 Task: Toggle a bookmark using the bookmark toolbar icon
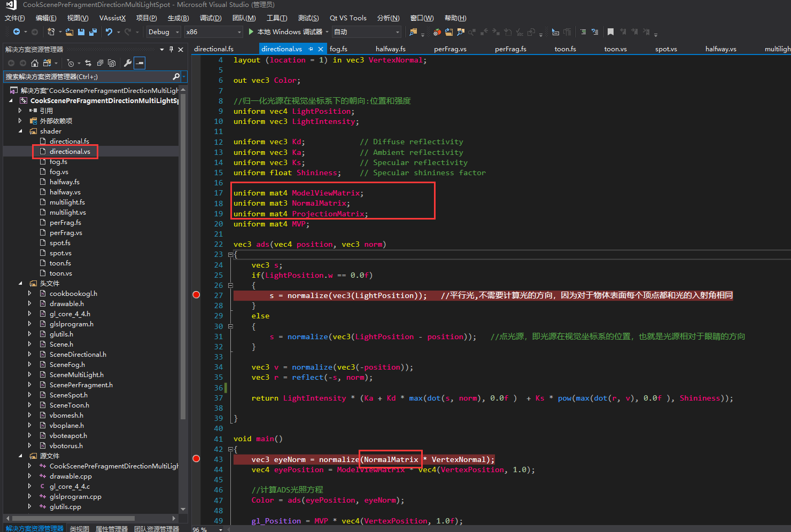610,31
